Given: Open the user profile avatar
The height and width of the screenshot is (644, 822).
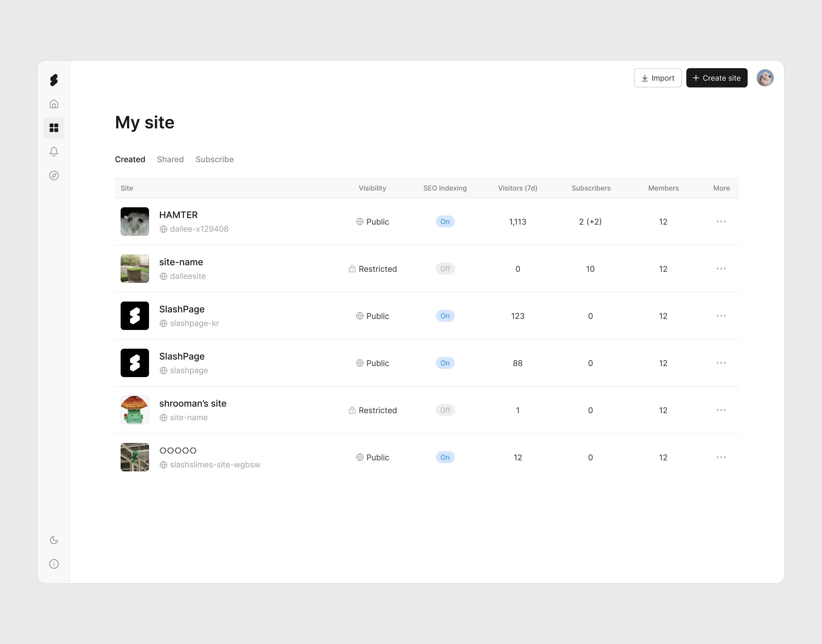Looking at the screenshot, I should (765, 78).
